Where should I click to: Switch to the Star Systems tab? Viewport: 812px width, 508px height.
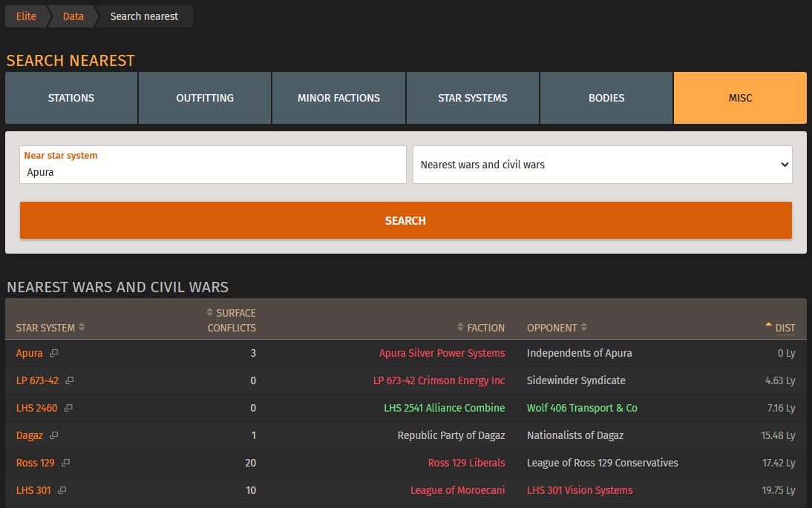point(473,98)
